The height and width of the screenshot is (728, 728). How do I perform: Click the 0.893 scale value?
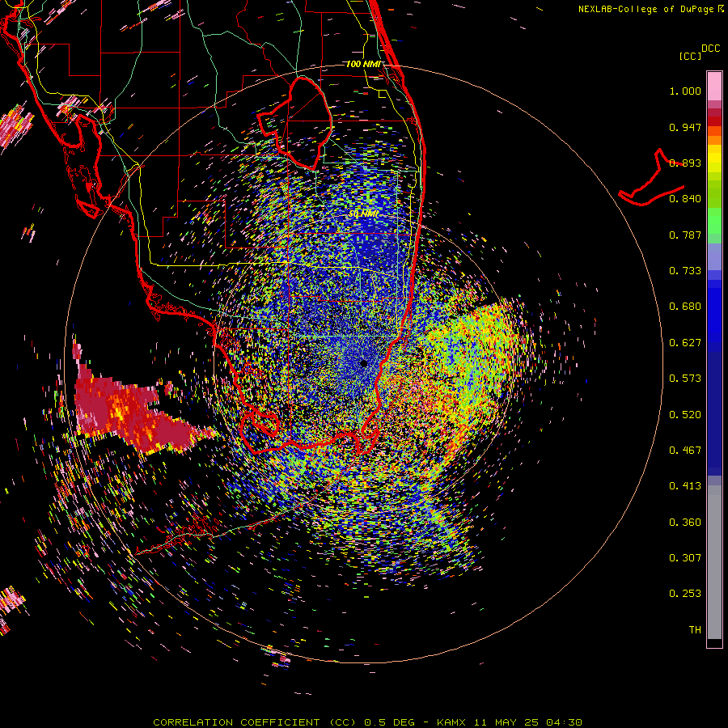tap(685, 163)
